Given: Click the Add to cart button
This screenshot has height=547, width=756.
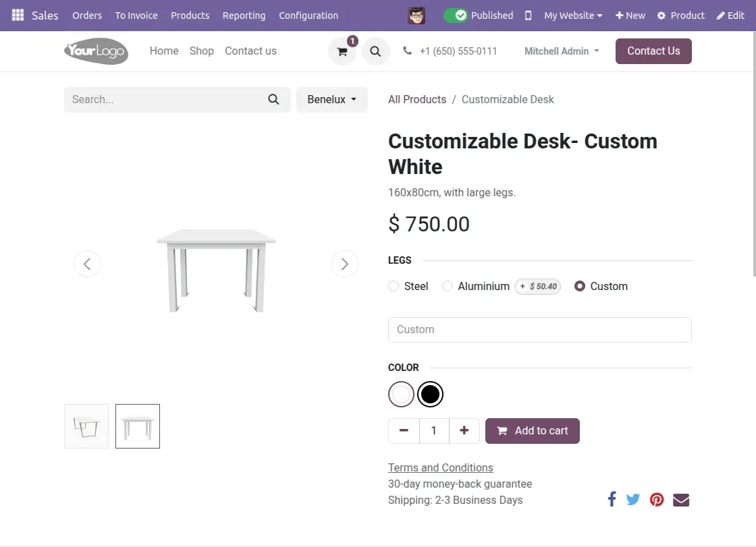Looking at the screenshot, I should pyautogui.click(x=533, y=430).
